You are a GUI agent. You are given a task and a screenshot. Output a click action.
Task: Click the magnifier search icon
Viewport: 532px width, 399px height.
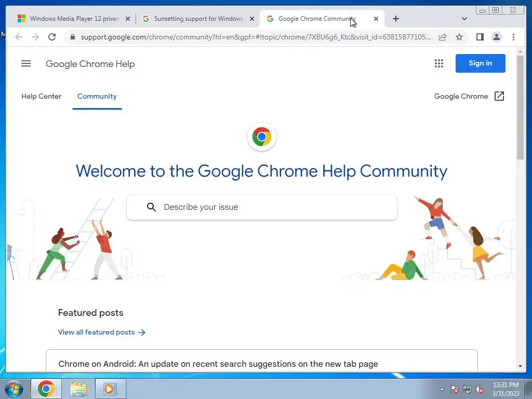pyautogui.click(x=151, y=207)
